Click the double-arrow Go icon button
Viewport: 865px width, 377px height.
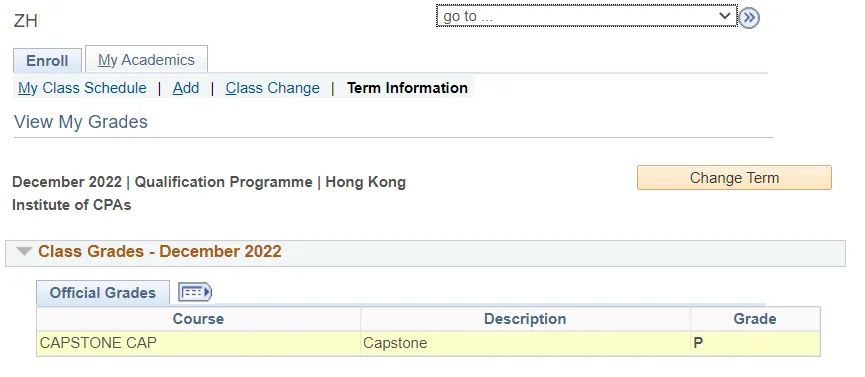[749, 18]
